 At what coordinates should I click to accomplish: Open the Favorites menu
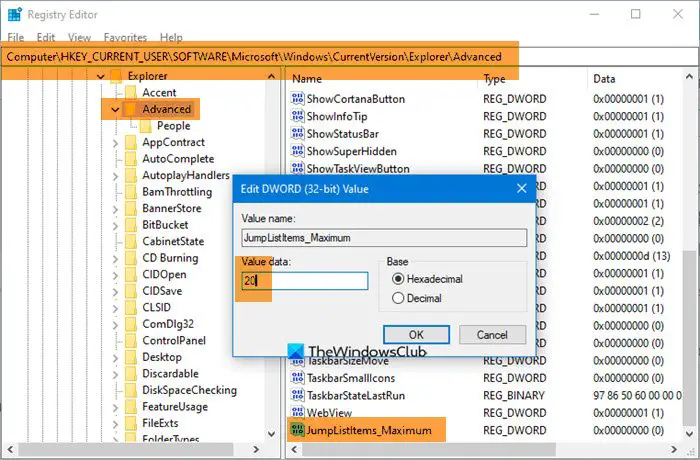point(125,38)
